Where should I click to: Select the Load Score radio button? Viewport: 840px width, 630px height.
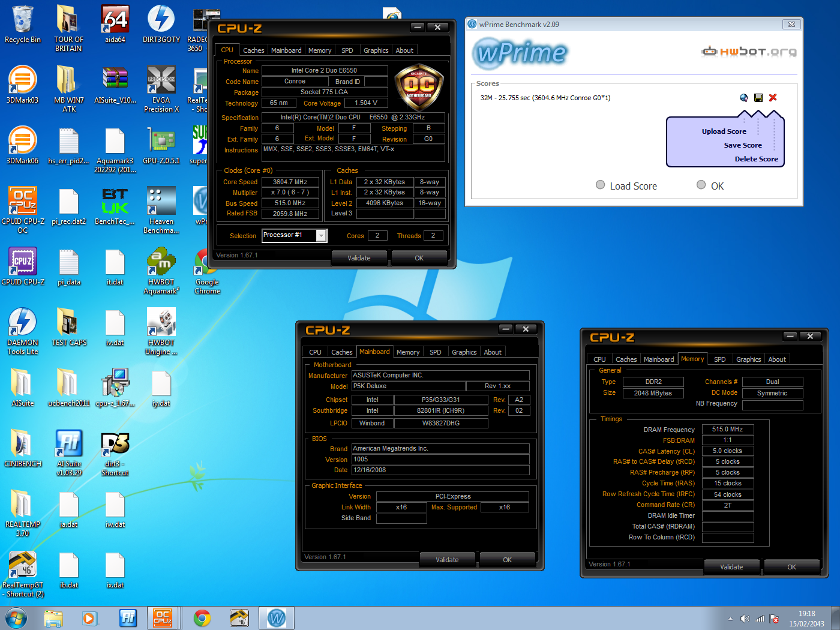coord(600,185)
